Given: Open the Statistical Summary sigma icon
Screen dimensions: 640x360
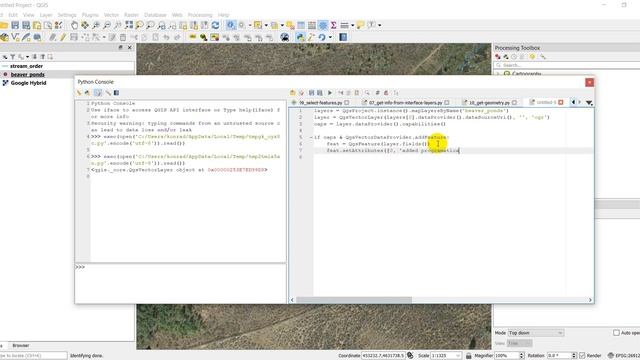Looking at the screenshot, I should point(333,25).
